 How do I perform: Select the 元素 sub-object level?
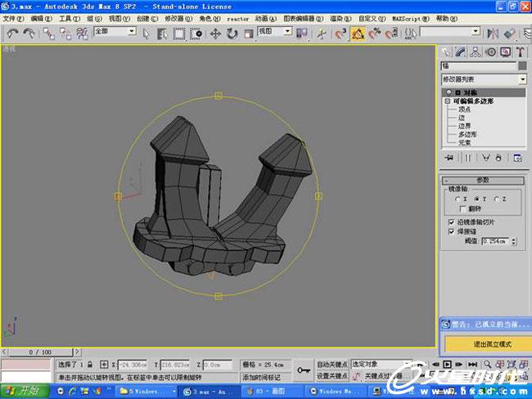click(465, 142)
